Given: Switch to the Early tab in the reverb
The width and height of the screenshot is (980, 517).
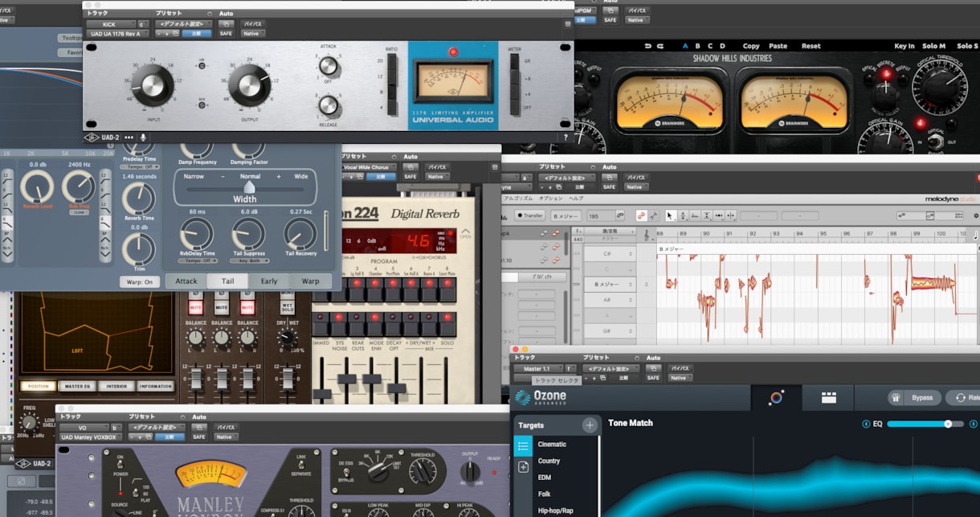Looking at the screenshot, I should tap(269, 281).
